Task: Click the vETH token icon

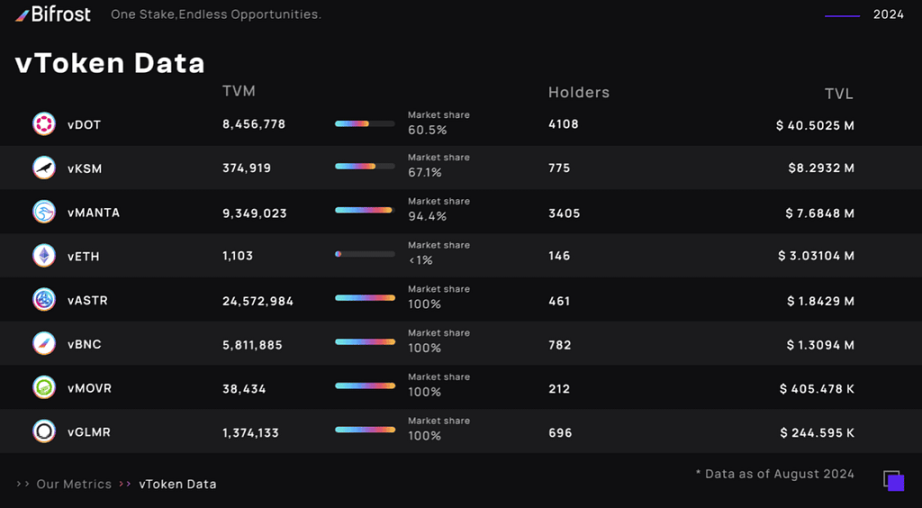Action: [44, 256]
